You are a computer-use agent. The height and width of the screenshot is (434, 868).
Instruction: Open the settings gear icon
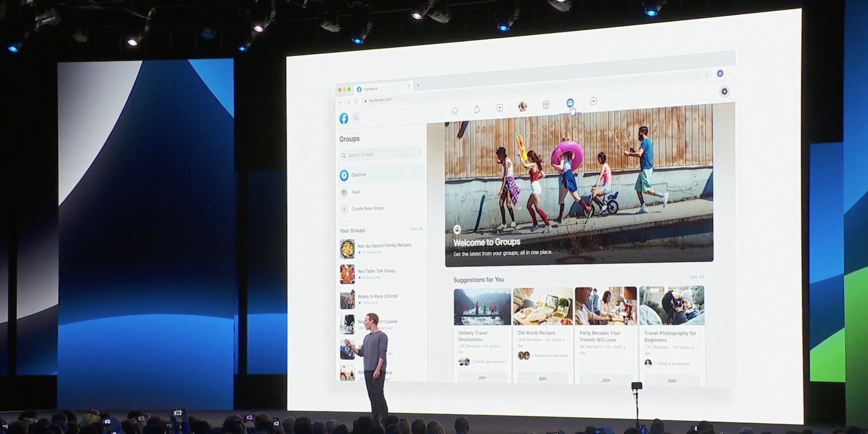pyautogui.click(x=724, y=91)
